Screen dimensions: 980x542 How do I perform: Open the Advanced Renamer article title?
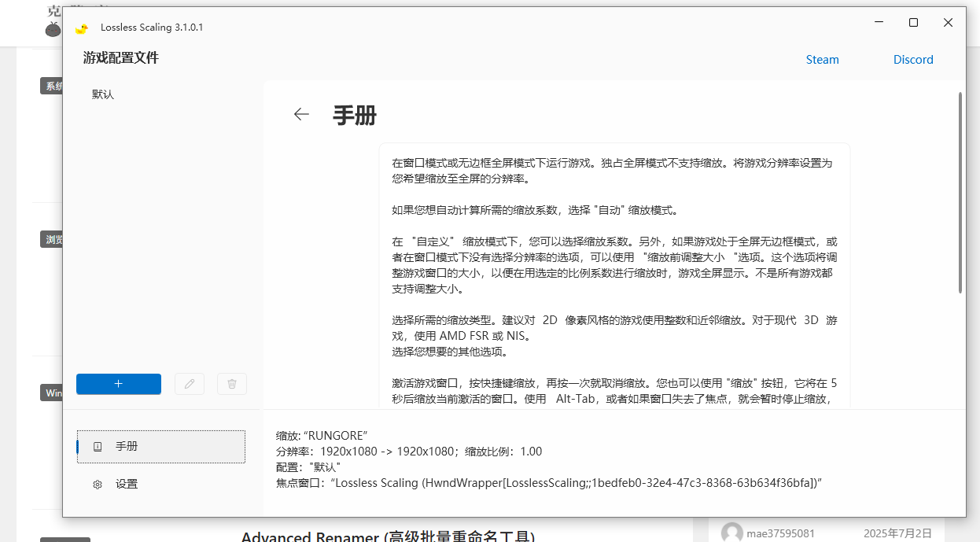point(388,536)
